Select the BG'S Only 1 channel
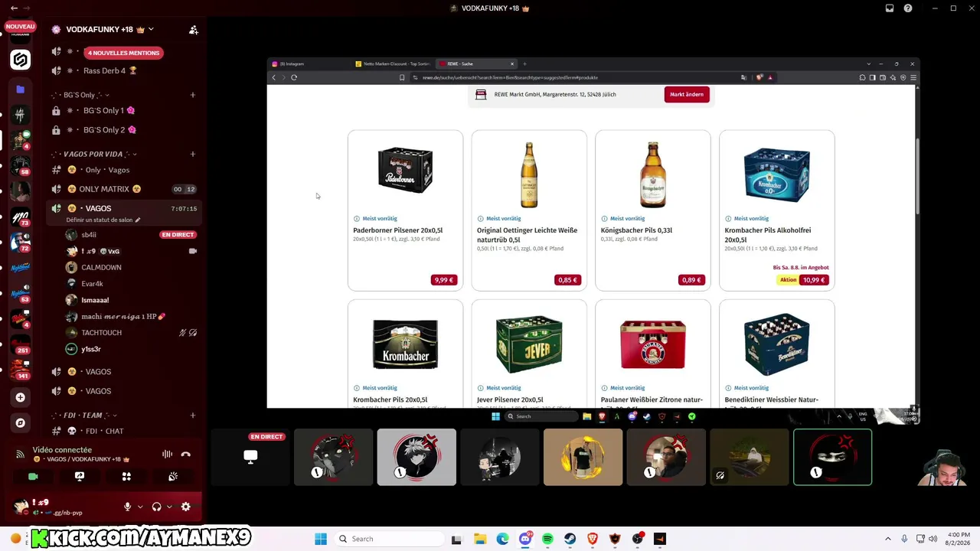980x551 pixels. [x=109, y=110]
